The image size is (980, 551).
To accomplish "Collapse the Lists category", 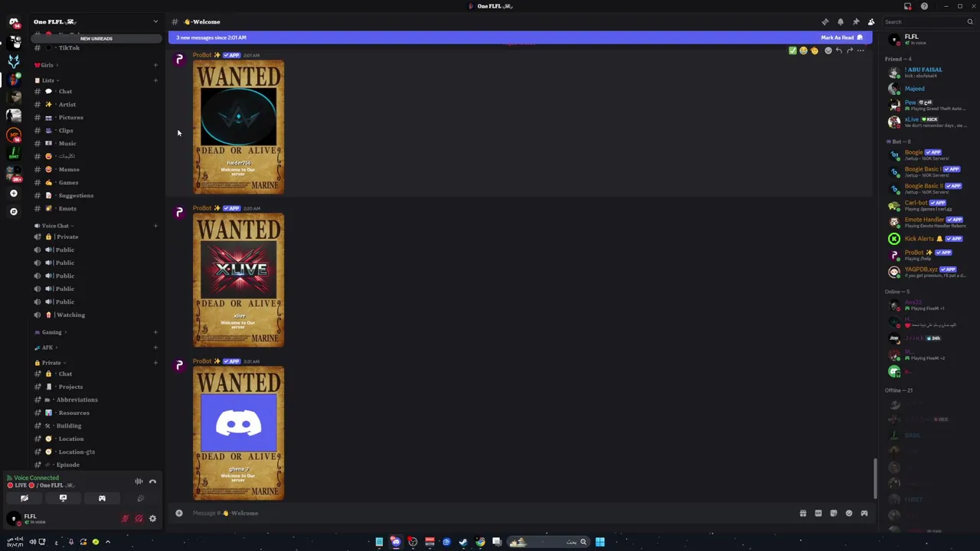I will [45, 80].
